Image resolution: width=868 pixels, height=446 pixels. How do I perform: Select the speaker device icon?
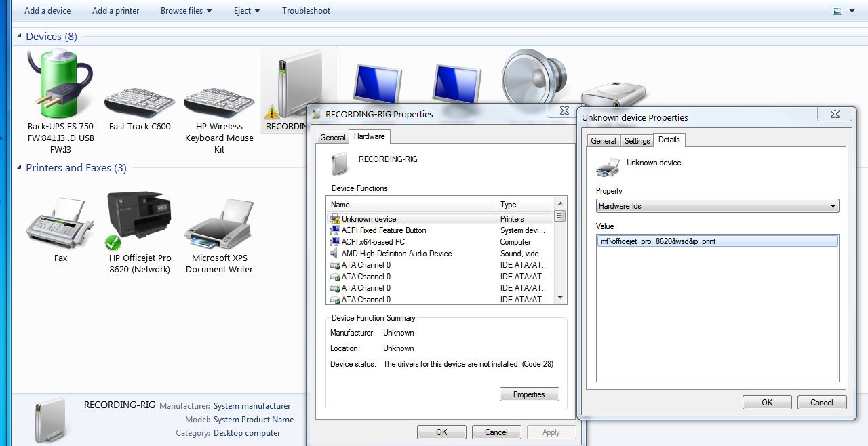click(534, 76)
